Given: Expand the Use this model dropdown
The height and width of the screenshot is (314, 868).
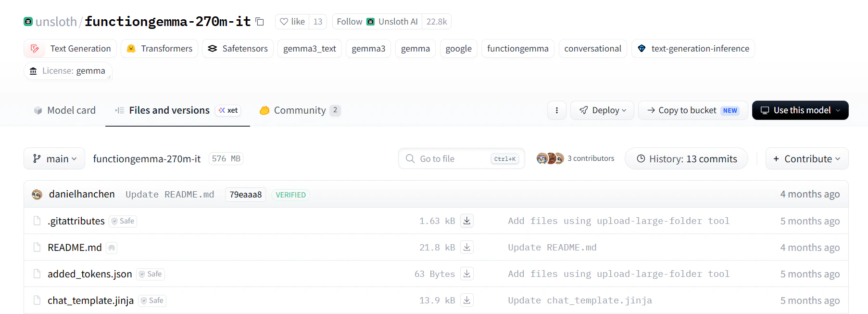Looking at the screenshot, I should coord(800,110).
